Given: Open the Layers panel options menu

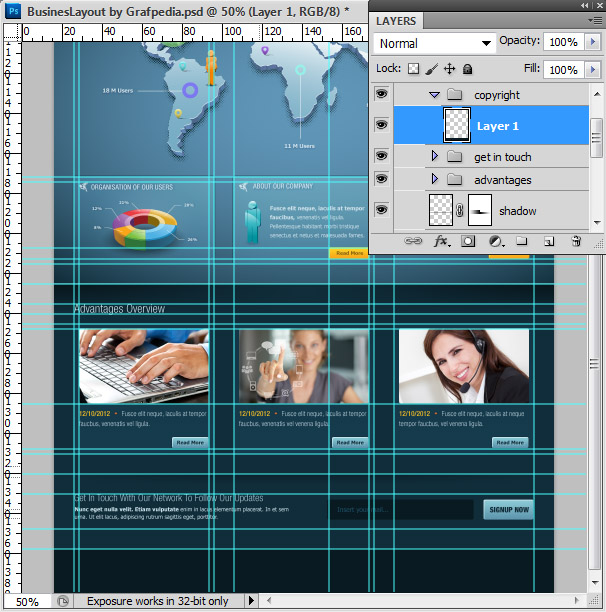Looking at the screenshot, I should (595, 20).
